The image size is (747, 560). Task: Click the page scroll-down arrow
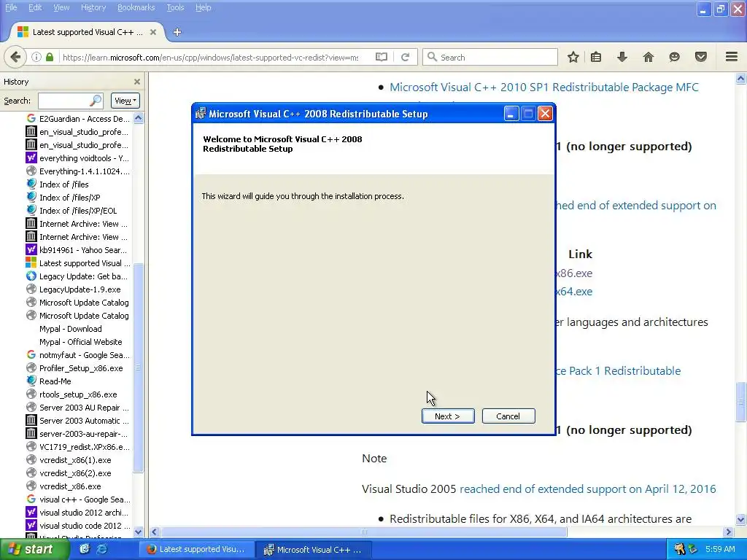pos(740,519)
